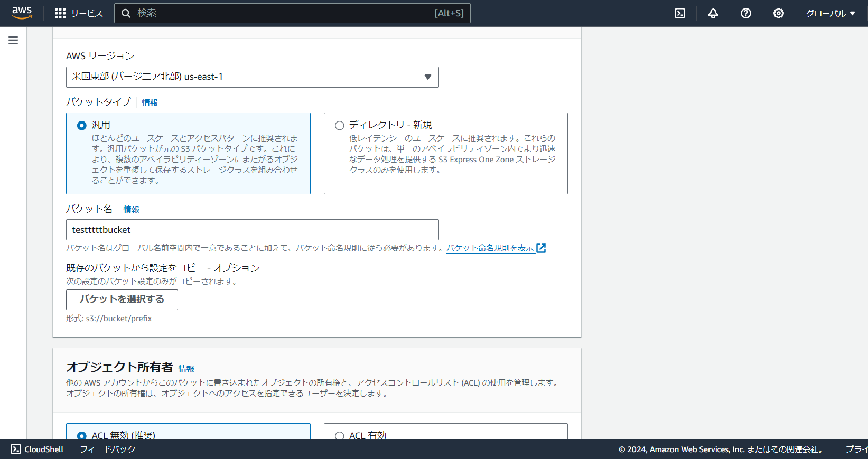Click 既存のバケットから設定をコピー - オプション label
The image size is (868, 459).
pyautogui.click(x=163, y=268)
